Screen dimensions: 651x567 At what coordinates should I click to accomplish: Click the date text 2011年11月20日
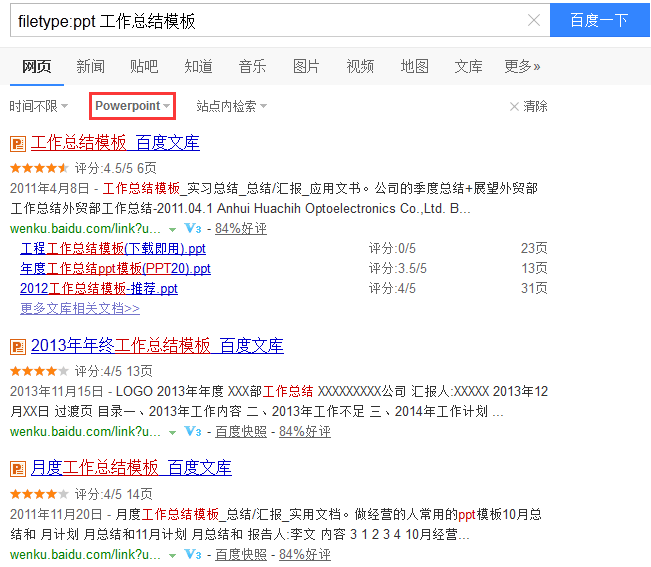click(56, 515)
